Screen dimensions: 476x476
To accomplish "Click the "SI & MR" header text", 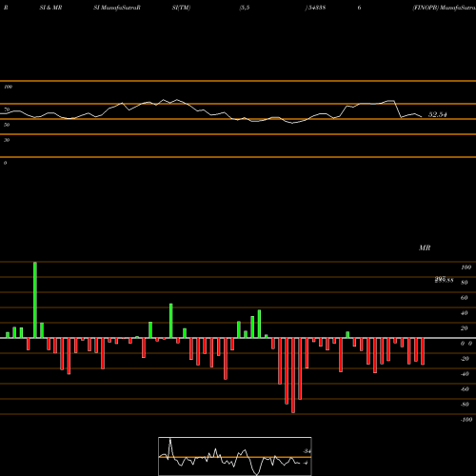I will point(50,8).
